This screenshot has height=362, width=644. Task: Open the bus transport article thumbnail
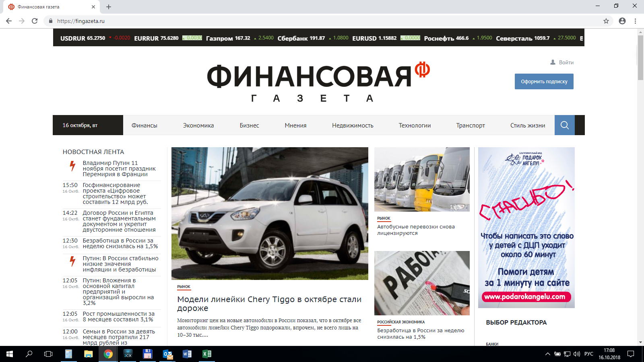(x=422, y=179)
